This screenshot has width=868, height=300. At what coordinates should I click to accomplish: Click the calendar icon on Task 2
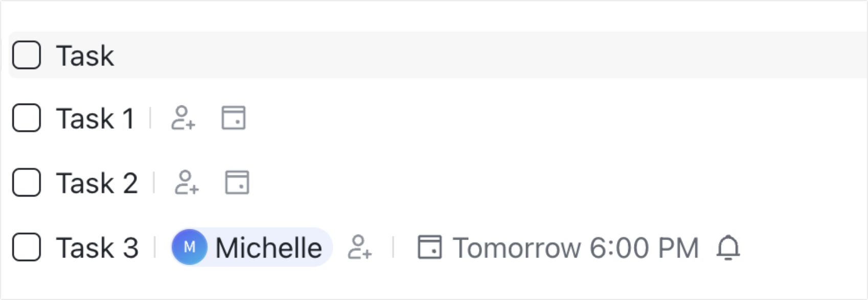237,183
